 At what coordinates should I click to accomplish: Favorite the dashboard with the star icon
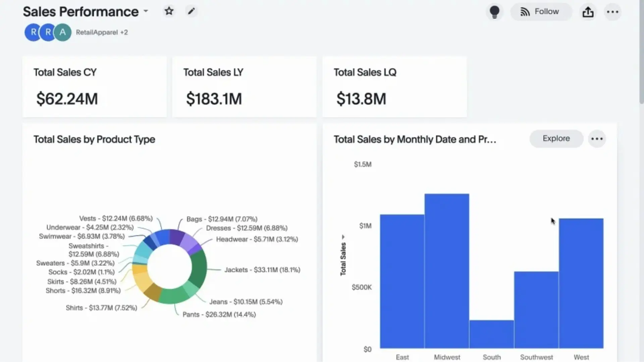169,11
